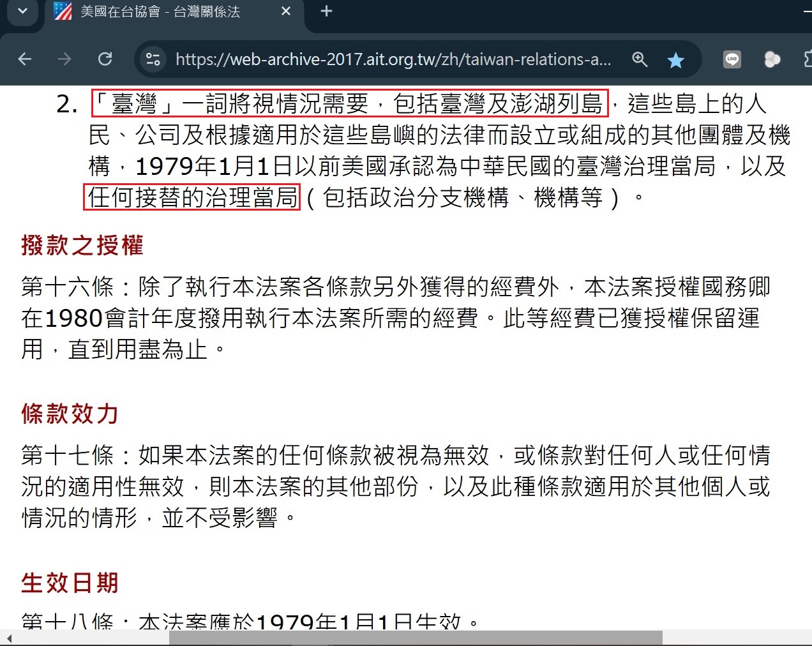Focus the URL address field
This screenshot has width=812, height=646.
393,59
